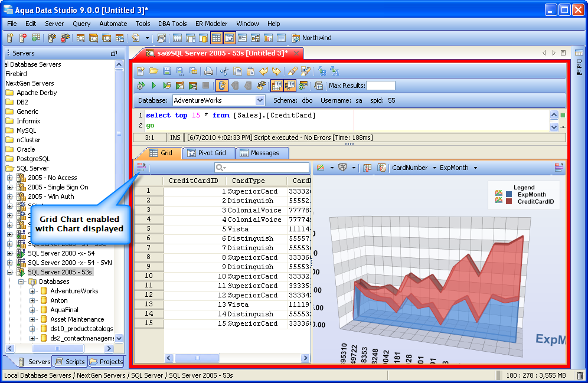
Task: Open the chart type dropdown arrow
Action: pos(332,168)
